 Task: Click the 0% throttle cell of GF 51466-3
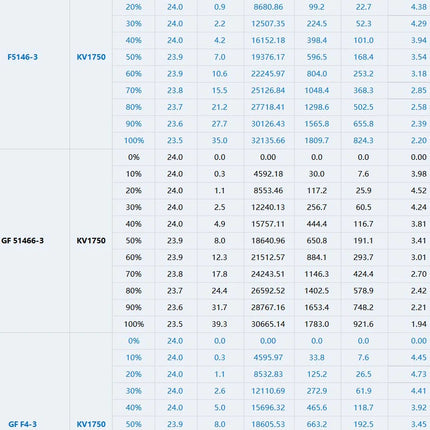click(x=134, y=157)
